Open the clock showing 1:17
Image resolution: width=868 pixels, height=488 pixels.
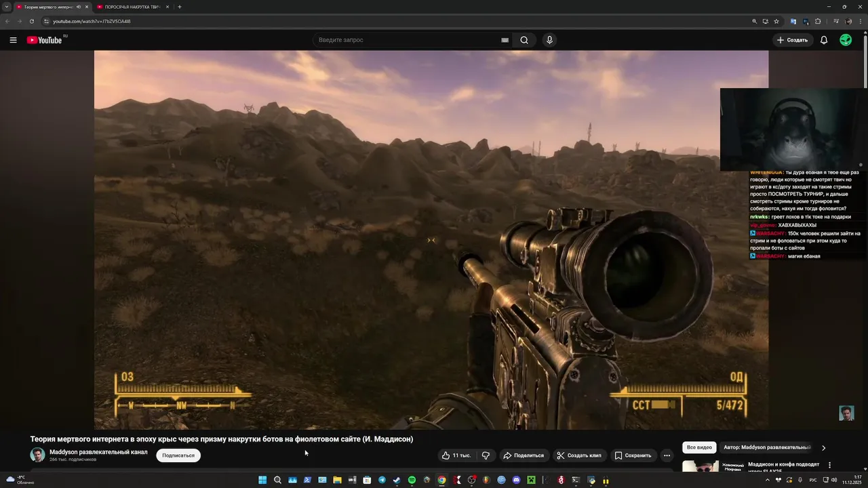[852, 480]
